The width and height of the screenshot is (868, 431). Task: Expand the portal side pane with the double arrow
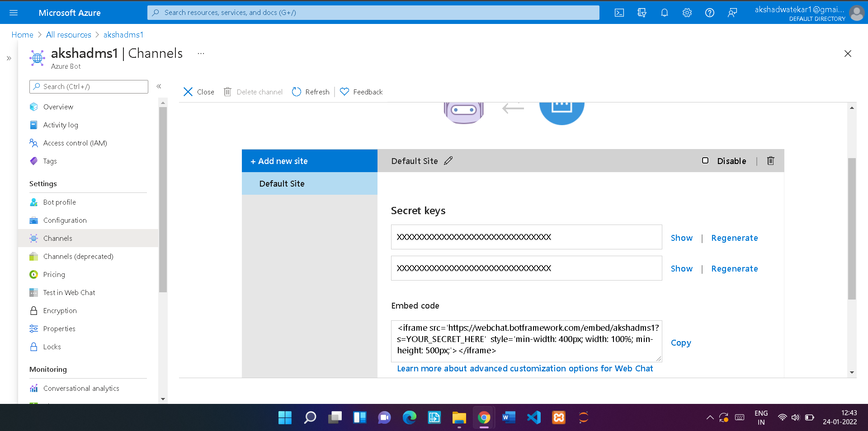click(x=9, y=58)
